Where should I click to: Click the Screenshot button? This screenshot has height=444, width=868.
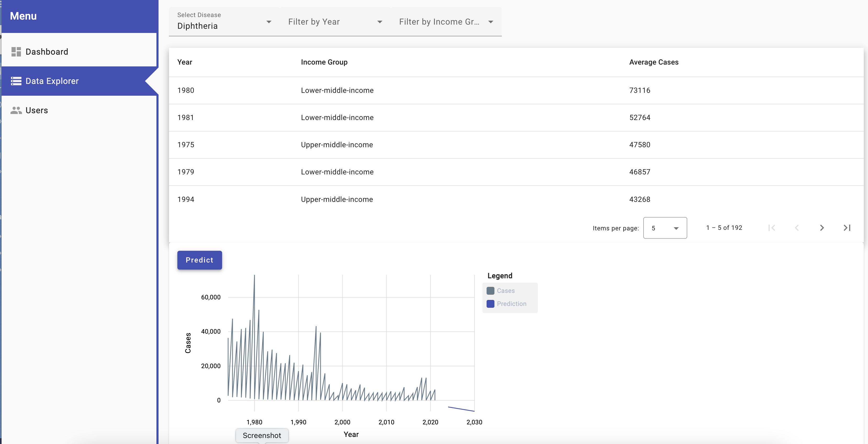point(262,435)
